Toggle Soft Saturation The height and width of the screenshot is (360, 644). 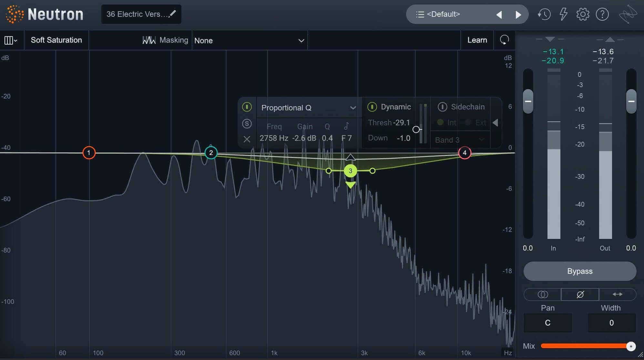point(56,40)
